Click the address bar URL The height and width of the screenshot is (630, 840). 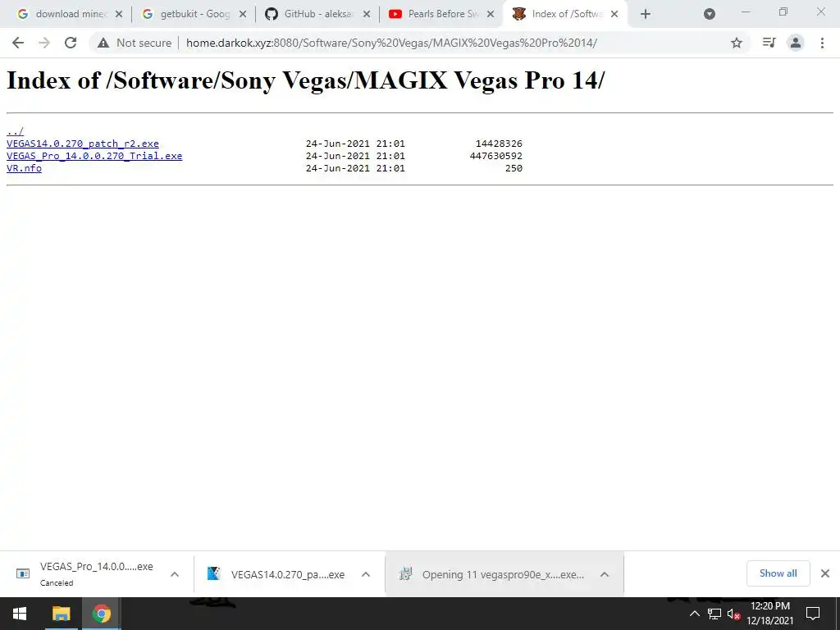[391, 43]
